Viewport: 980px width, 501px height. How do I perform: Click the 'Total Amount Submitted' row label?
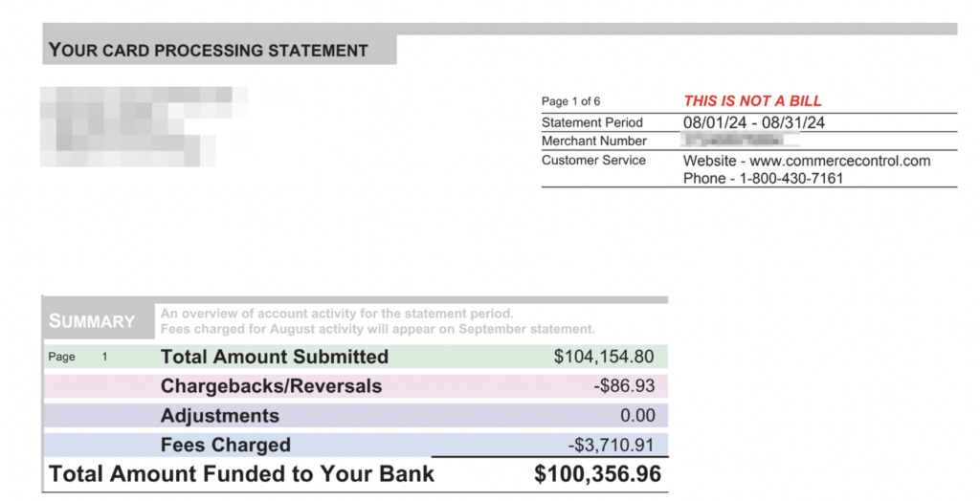click(x=275, y=358)
